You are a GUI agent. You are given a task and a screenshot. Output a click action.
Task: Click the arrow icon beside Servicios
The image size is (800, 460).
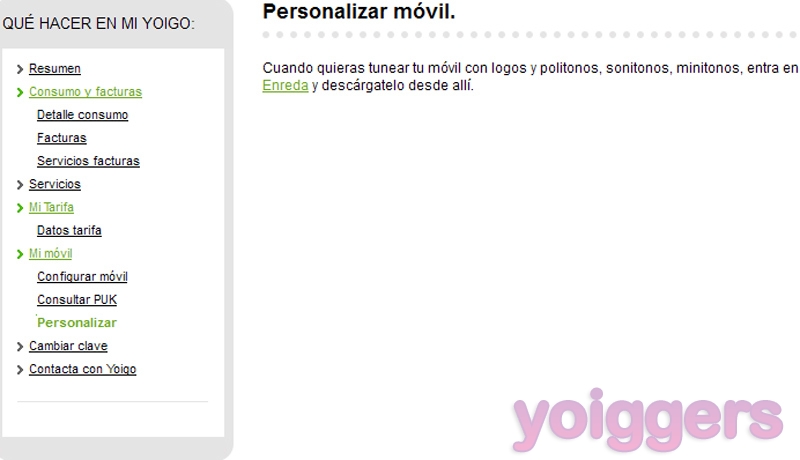(20, 185)
